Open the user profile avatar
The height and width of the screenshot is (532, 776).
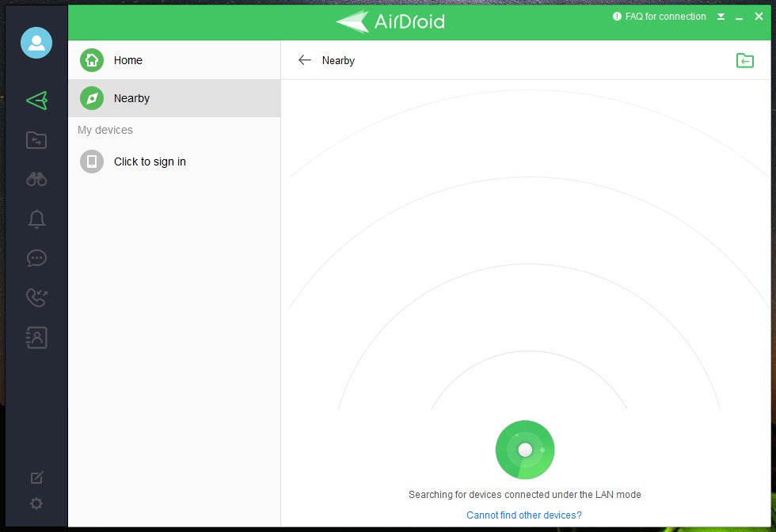click(36, 43)
